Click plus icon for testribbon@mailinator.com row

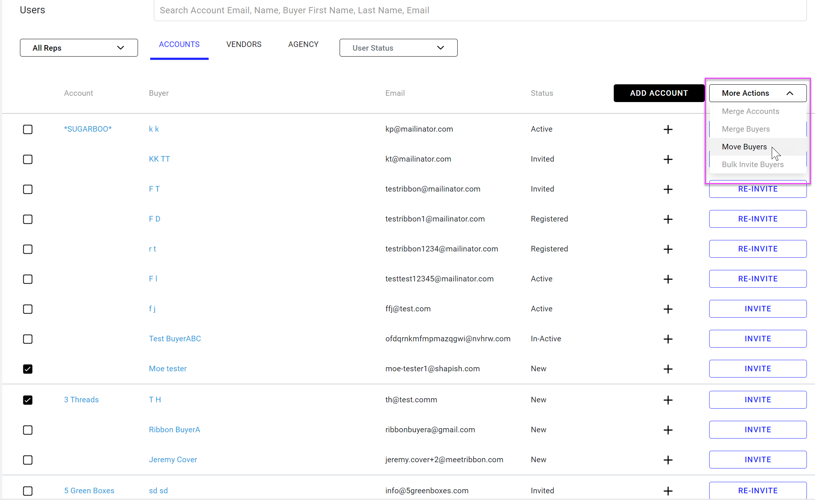click(x=668, y=189)
